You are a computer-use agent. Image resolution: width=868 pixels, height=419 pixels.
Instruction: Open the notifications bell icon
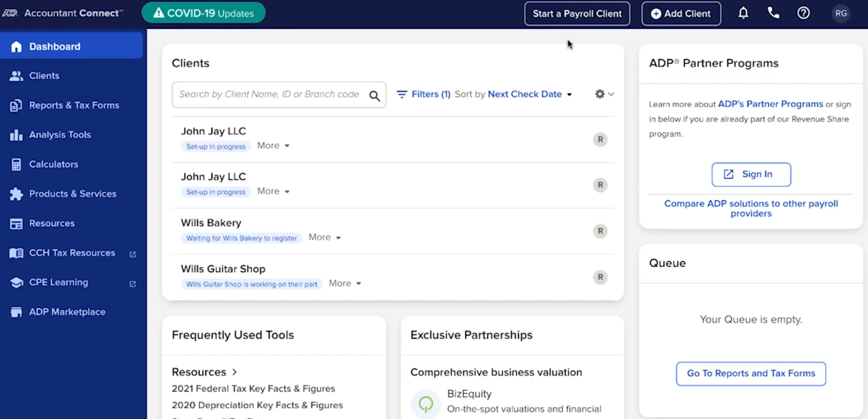coord(743,13)
